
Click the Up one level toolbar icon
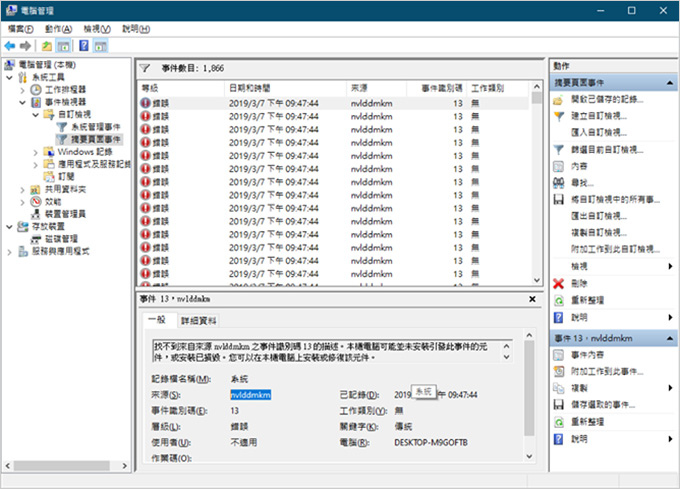tap(46, 46)
